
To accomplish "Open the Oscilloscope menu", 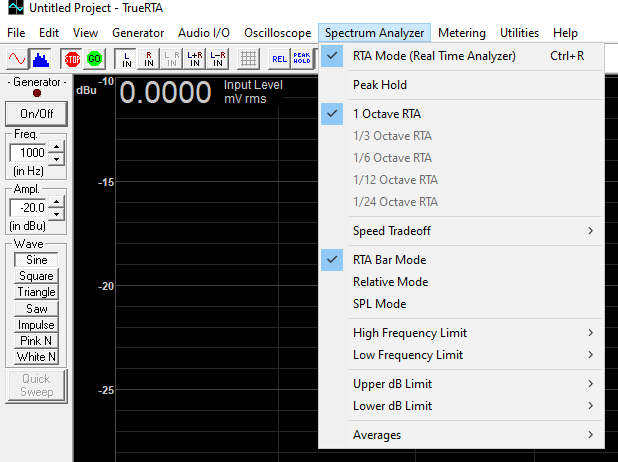I will click(276, 33).
